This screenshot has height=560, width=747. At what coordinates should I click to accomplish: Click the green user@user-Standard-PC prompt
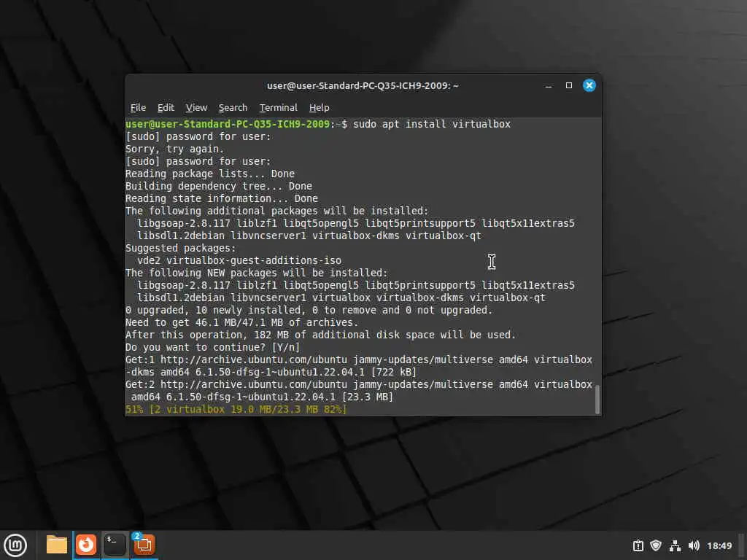coord(228,124)
